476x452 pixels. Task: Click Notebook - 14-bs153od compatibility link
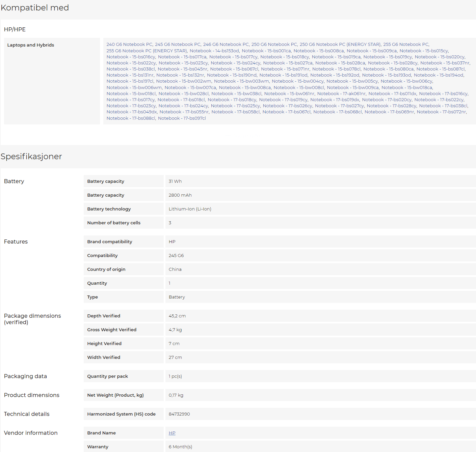[214, 51]
